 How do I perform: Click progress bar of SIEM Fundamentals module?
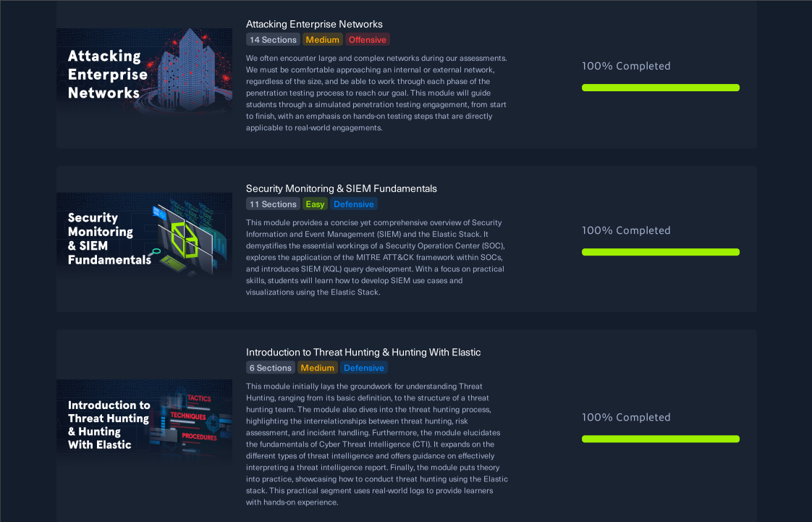pyautogui.click(x=660, y=252)
